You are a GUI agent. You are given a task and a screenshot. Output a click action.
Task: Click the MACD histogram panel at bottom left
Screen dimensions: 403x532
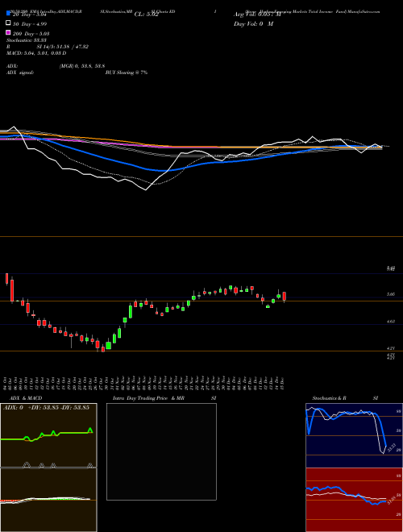point(48,500)
